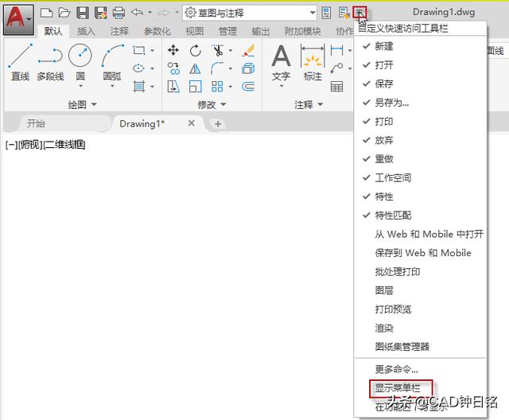Screen dimensions: 509x420
Task: Close the Drawing1* tab
Action: pos(192,123)
